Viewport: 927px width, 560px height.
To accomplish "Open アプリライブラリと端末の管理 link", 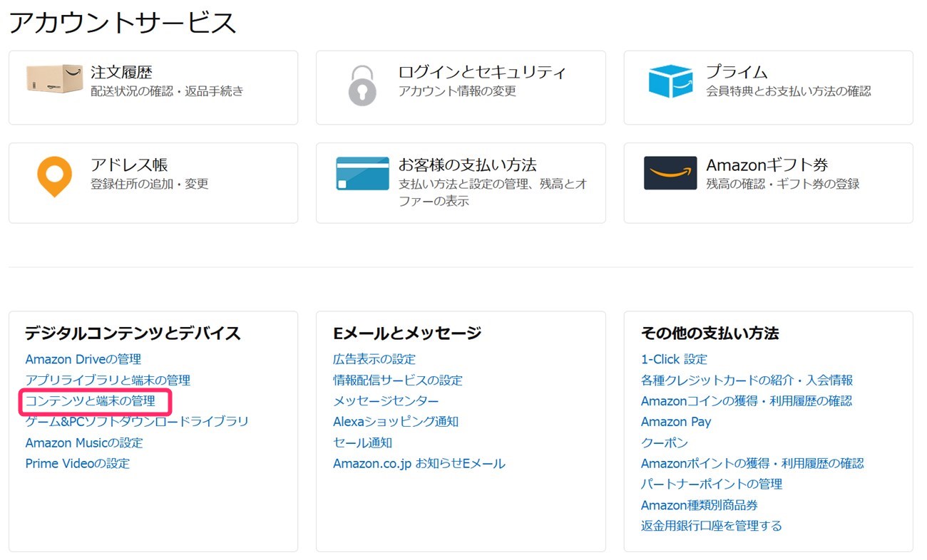I will 108,380.
